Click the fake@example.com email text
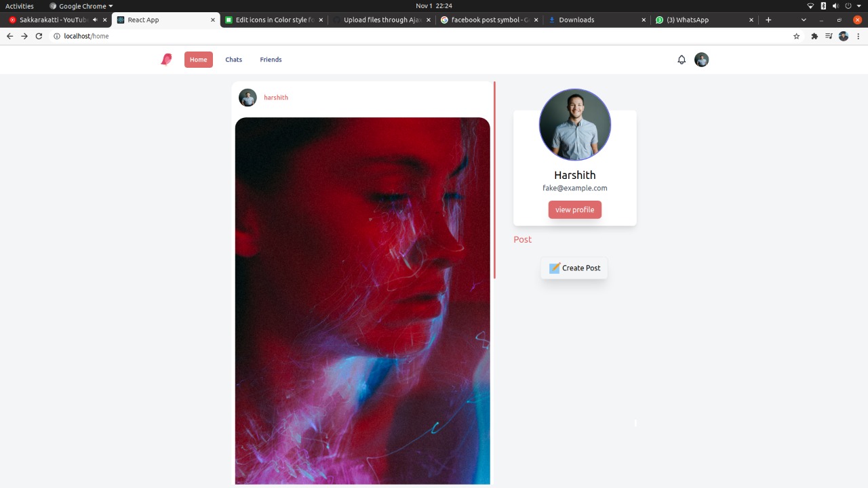The width and height of the screenshot is (868, 488). click(x=575, y=188)
